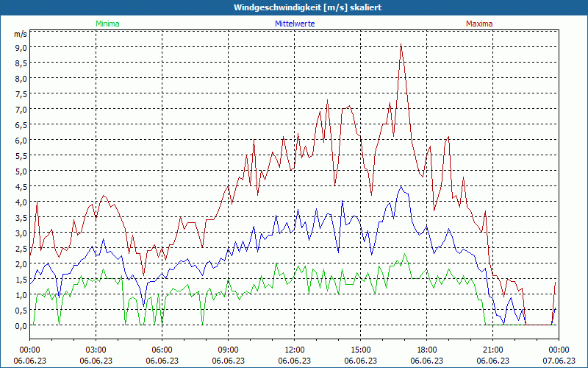Click the blue Mittelwerte legend label
This screenshot has width=588, height=368.
point(295,24)
